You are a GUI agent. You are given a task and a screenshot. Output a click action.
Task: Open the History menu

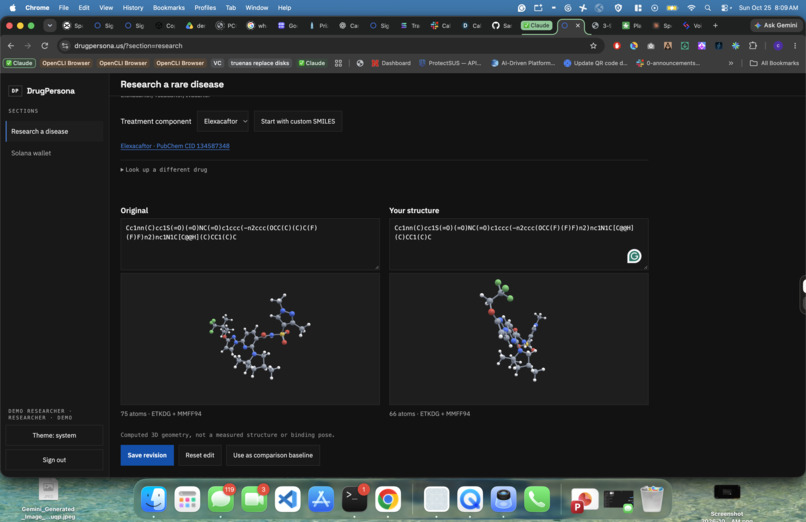click(x=133, y=8)
